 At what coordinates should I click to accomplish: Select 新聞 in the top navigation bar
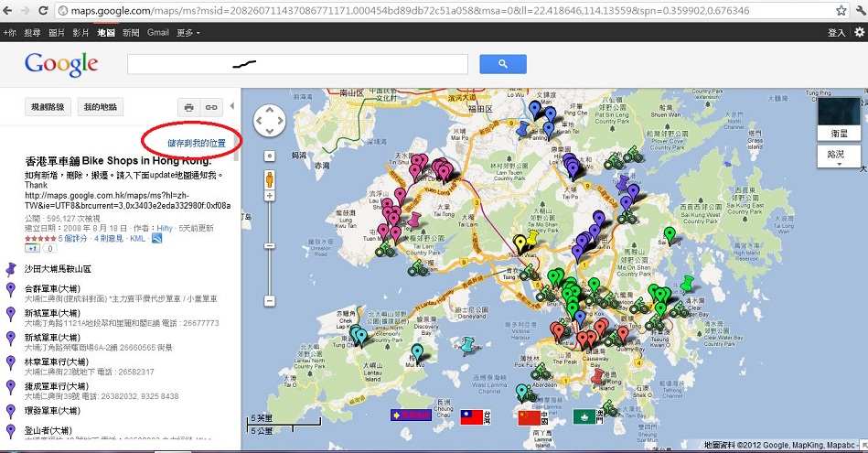[x=130, y=32]
